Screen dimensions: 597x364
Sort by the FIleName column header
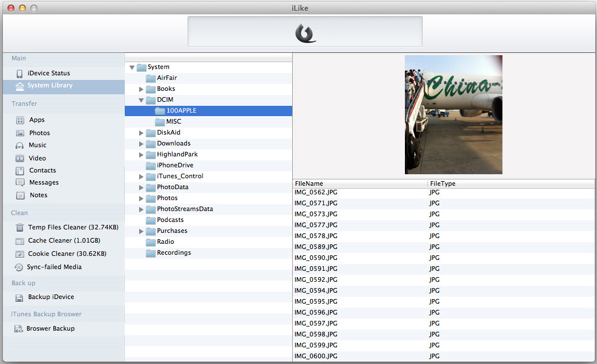360,183
